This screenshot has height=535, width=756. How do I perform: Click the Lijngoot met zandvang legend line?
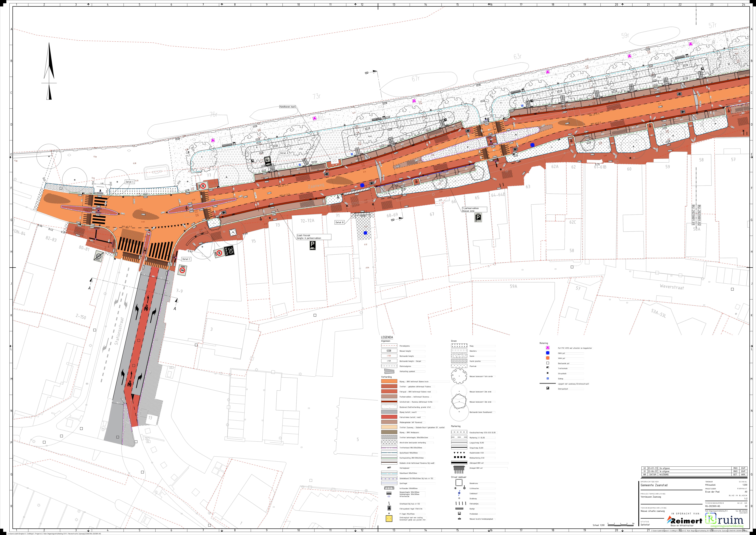pos(548,384)
